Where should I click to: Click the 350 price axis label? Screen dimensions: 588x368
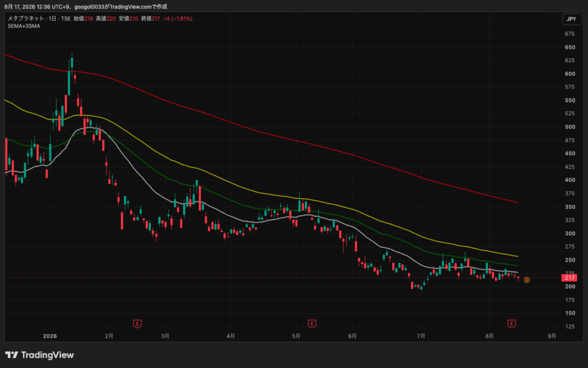570,207
